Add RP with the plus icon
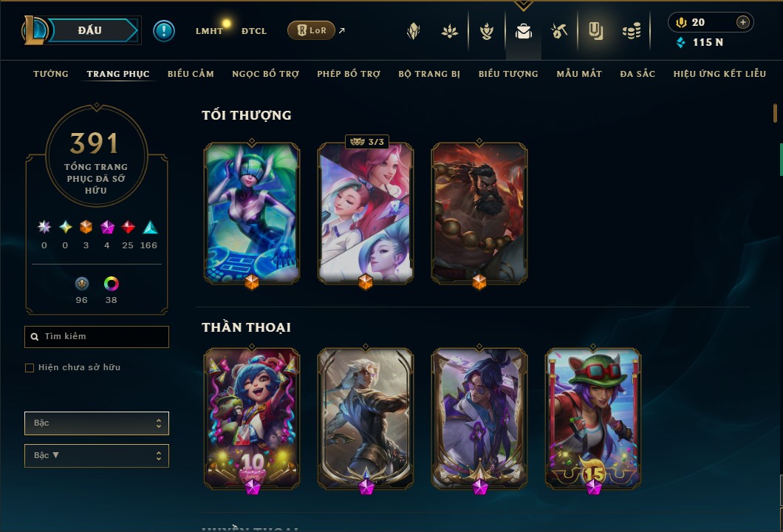The height and width of the screenshot is (532, 783). pyautogui.click(x=743, y=22)
